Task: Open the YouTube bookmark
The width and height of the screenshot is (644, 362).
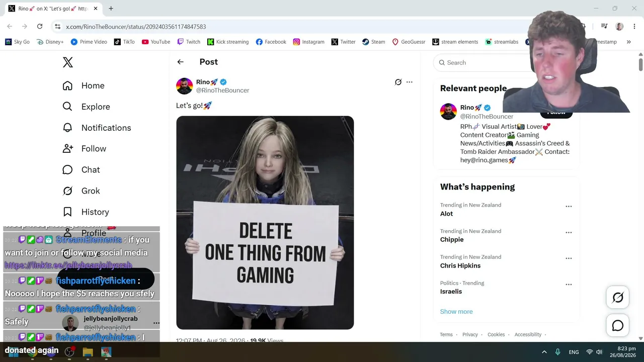Action: (156, 42)
